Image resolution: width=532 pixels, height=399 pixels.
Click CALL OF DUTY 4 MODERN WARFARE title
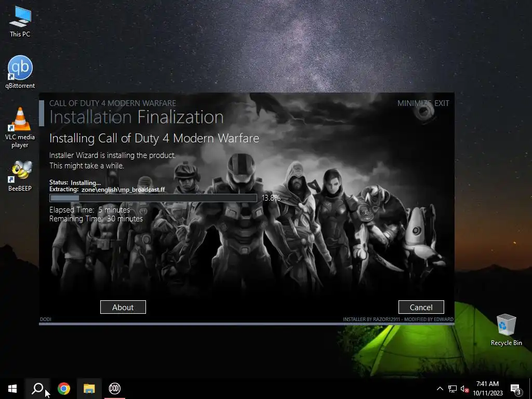click(113, 103)
